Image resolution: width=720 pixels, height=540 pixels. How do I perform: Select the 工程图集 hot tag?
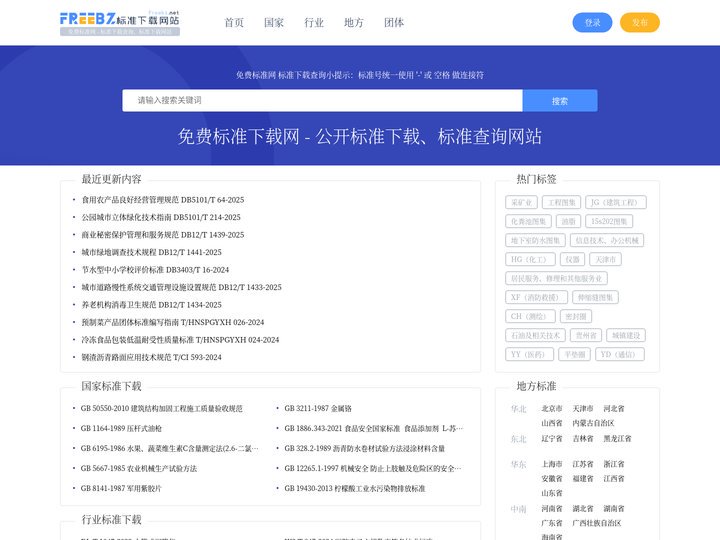[562, 202]
